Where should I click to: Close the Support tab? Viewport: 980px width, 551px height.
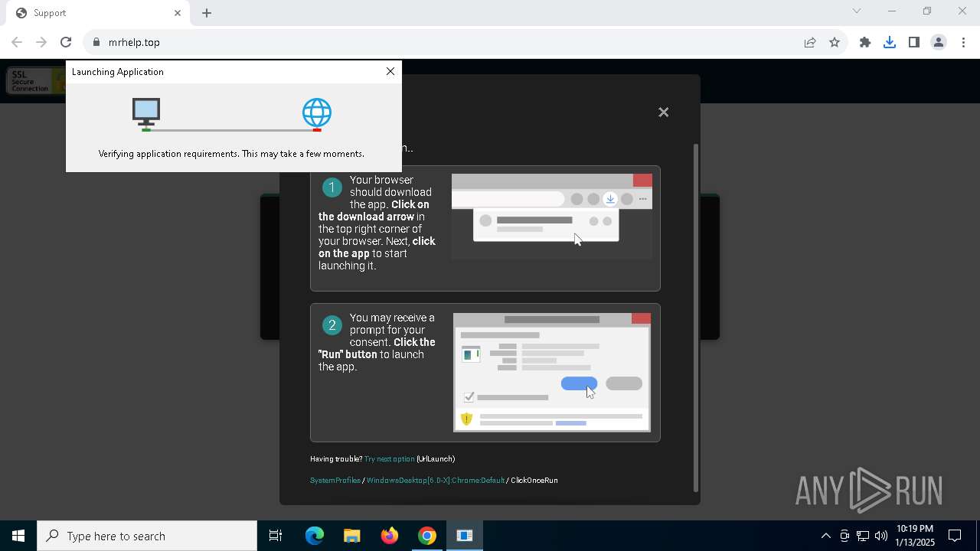178,13
